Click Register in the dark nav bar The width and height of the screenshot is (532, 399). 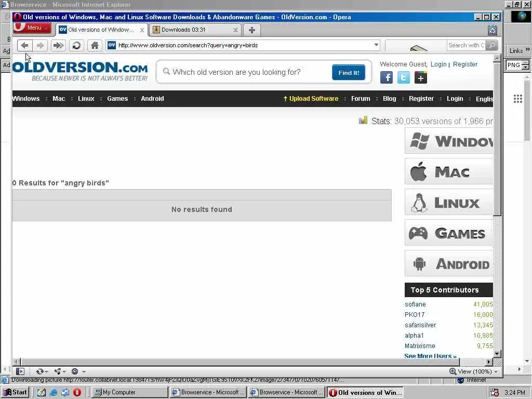[x=421, y=98]
